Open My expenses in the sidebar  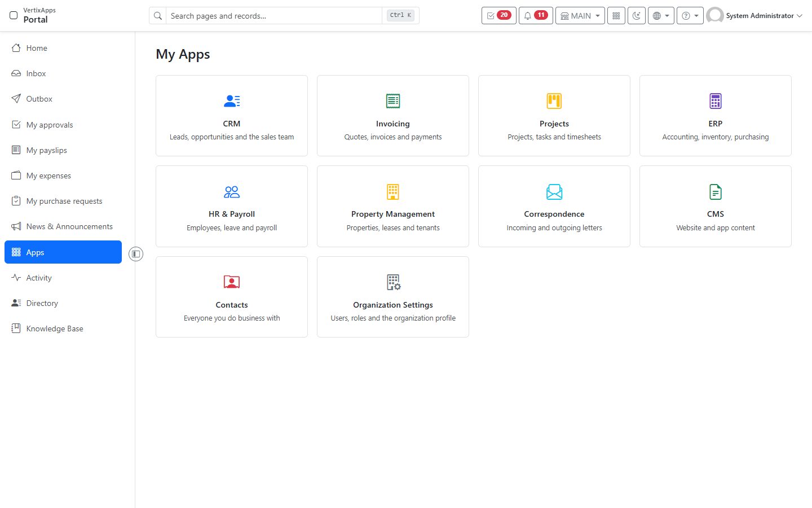click(63, 176)
